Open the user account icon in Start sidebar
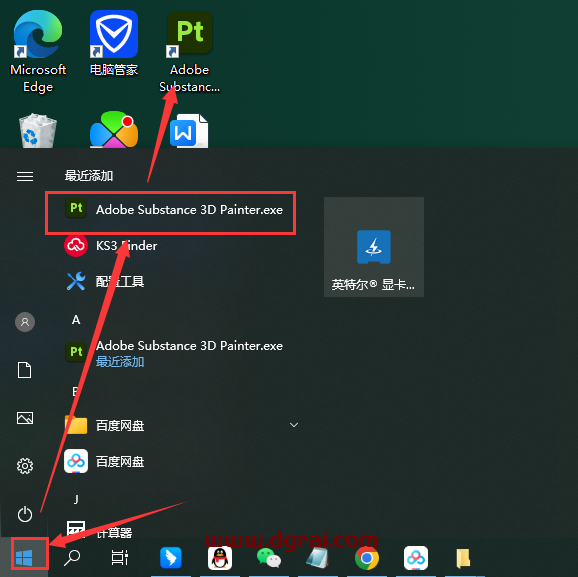The image size is (578, 577). (25, 322)
